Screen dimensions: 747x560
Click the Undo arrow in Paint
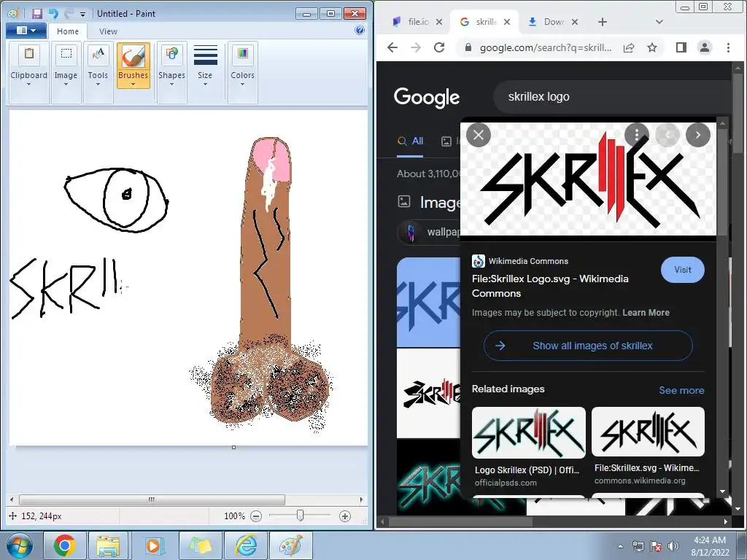(53, 14)
